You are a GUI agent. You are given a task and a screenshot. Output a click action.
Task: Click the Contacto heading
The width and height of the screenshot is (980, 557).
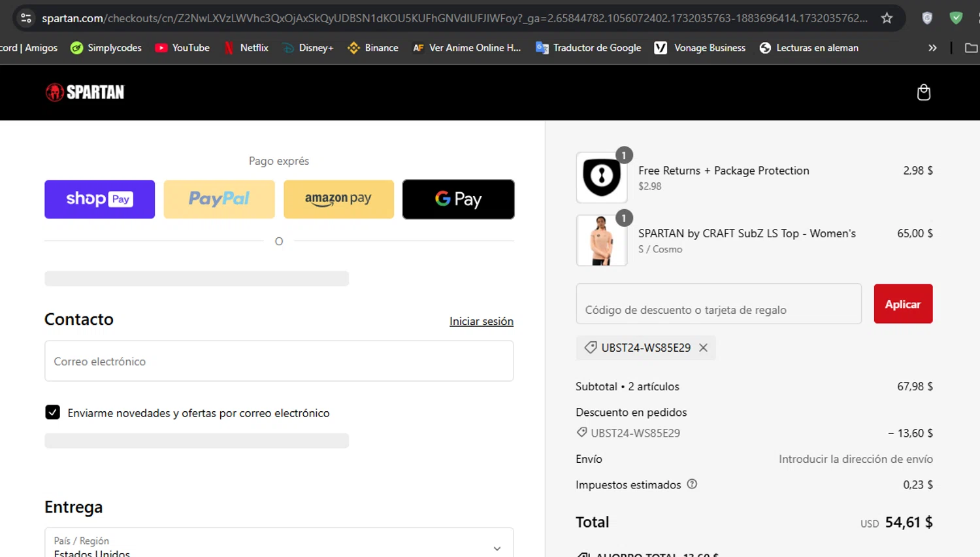pos(79,319)
